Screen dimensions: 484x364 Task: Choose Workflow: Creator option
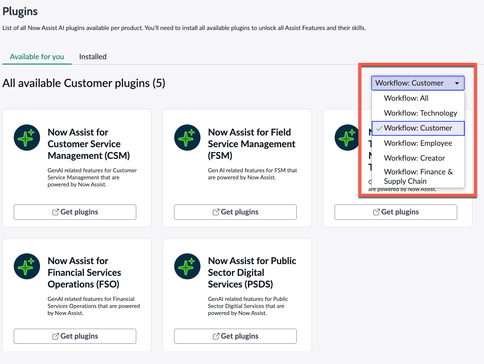[418, 158]
